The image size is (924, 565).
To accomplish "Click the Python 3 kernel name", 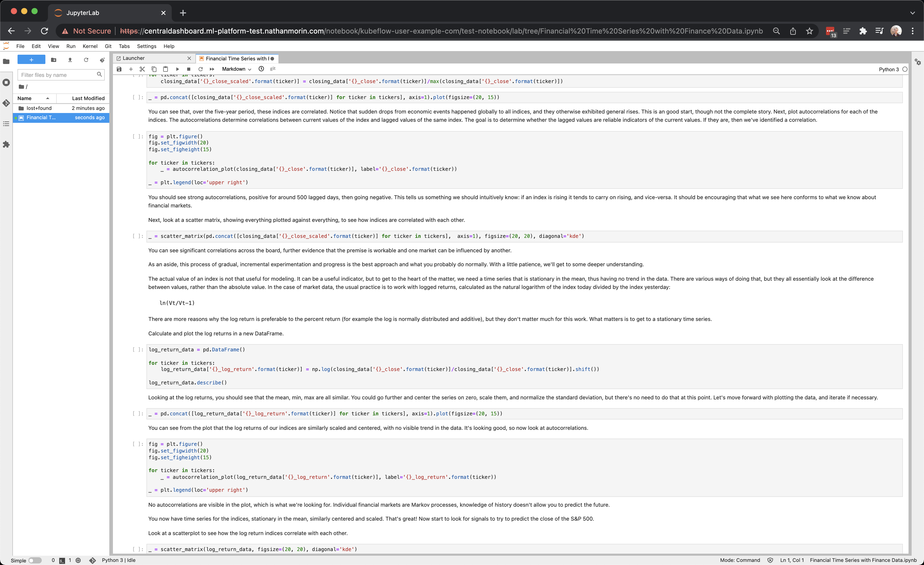I will coord(888,69).
